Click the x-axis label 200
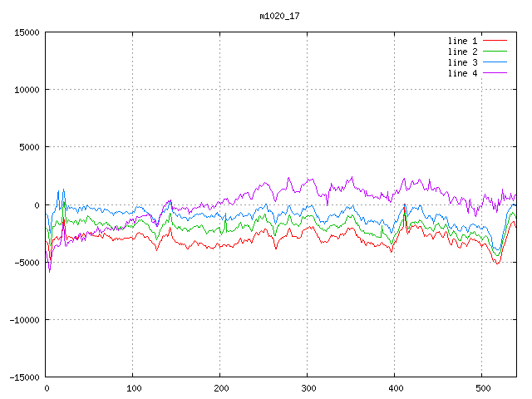Screen dimensions: 532x399 pos(221,388)
